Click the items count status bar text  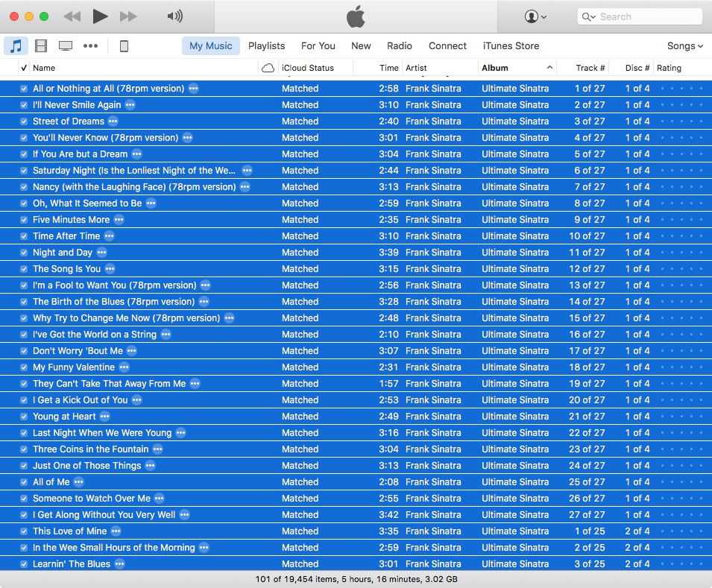[x=356, y=579]
